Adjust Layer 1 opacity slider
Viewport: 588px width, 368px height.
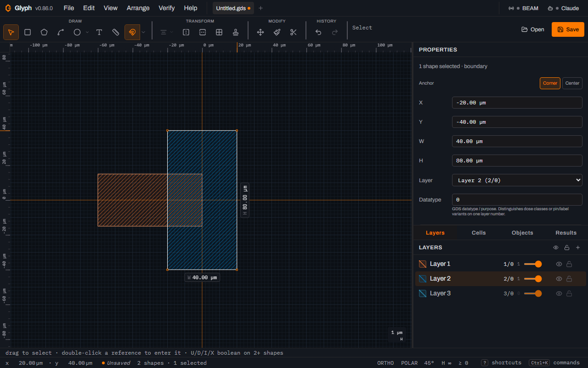tap(533, 264)
